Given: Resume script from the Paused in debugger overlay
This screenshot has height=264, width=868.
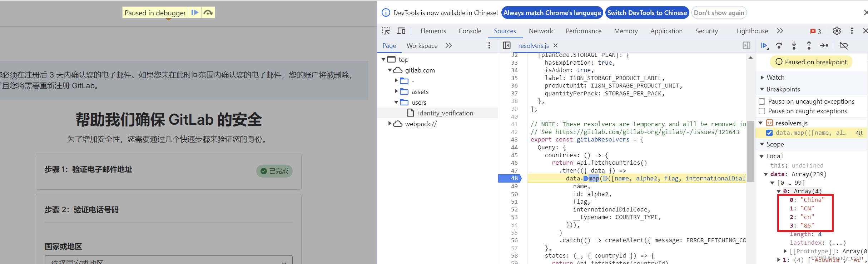Looking at the screenshot, I should [195, 13].
